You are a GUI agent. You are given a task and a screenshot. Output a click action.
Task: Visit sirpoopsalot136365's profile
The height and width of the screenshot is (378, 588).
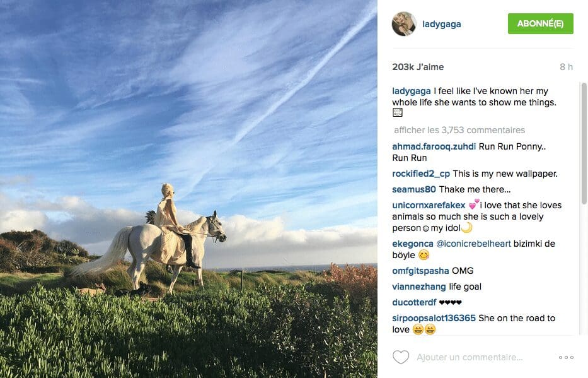[434, 318]
